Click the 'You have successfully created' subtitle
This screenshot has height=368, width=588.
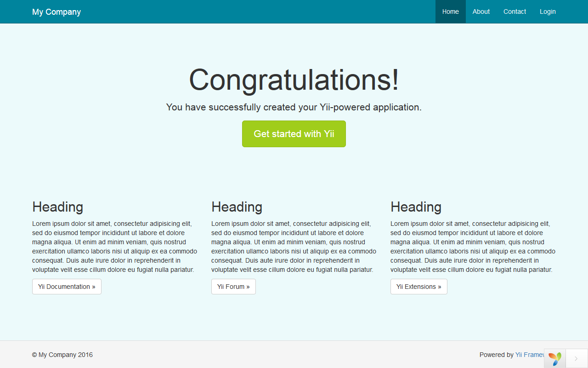[294, 107]
